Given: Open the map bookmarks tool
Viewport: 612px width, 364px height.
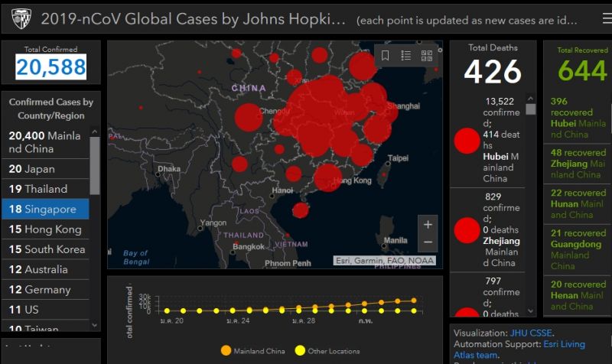Looking at the screenshot, I should coord(386,55).
